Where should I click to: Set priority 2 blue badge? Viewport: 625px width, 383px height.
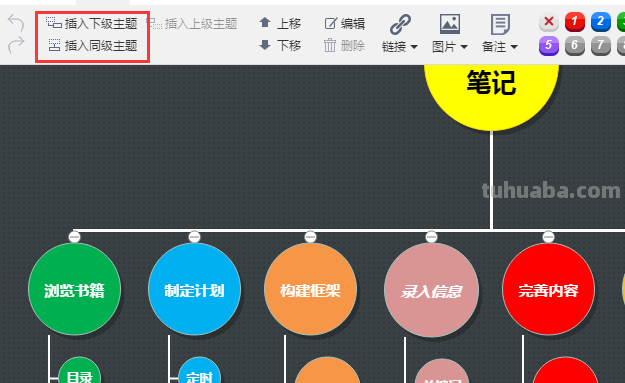601,22
